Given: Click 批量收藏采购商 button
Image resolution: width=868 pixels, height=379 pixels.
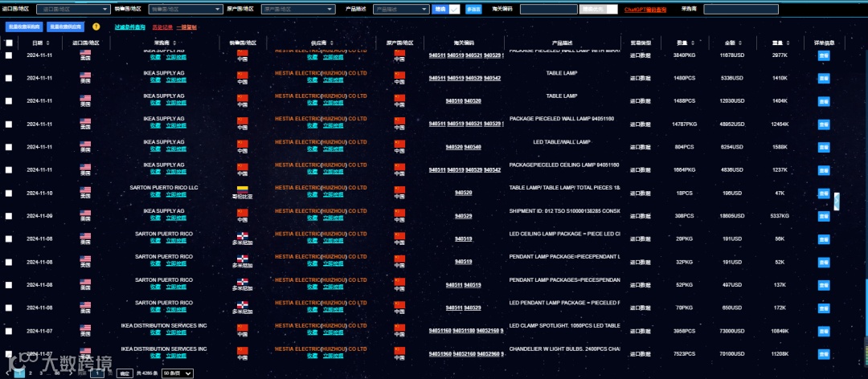Looking at the screenshot, I should click(24, 26).
